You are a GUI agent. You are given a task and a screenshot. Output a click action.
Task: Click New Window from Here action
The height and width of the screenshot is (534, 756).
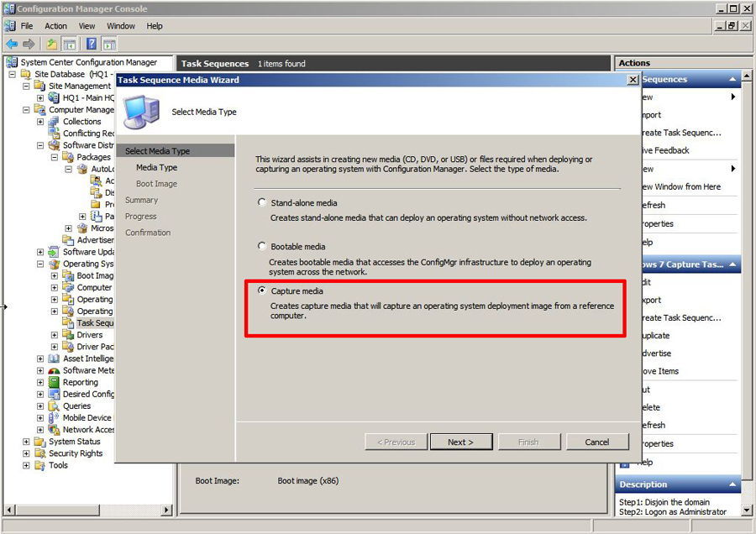pos(680,187)
